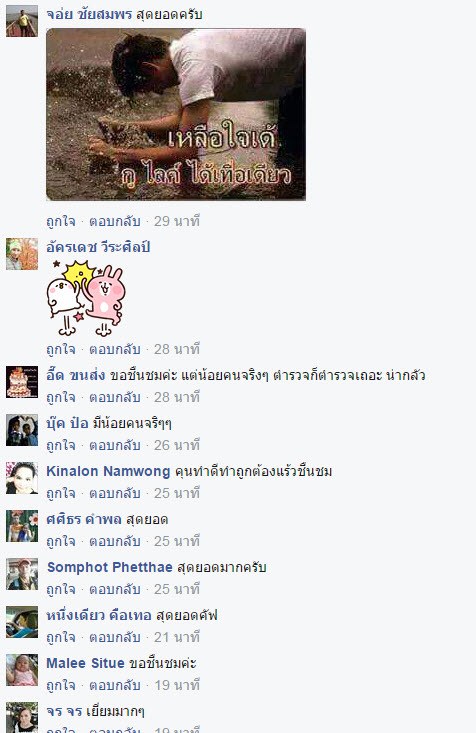476x733 pixels.
Task: Open Kinalon Namwong's profile avatar
Action: click(x=22, y=478)
